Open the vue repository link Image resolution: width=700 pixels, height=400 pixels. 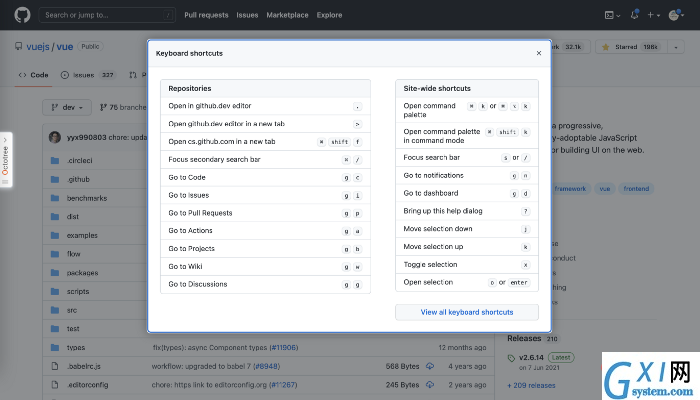(65, 46)
